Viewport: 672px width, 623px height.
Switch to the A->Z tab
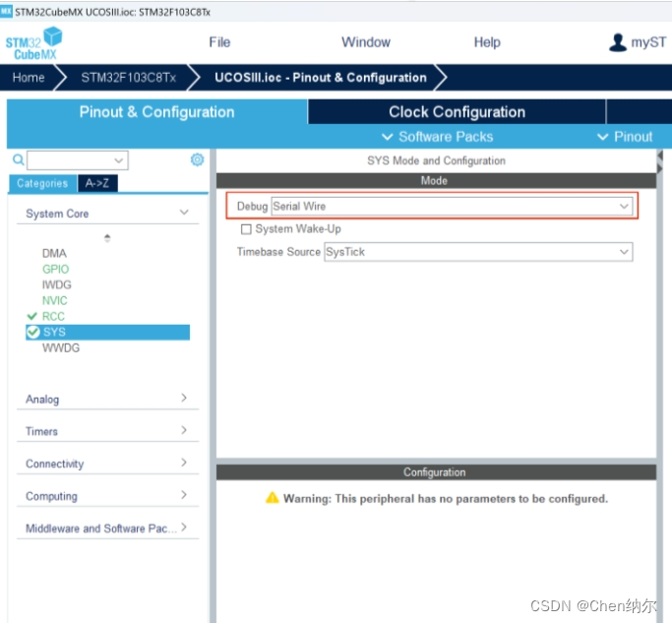tap(97, 183)
